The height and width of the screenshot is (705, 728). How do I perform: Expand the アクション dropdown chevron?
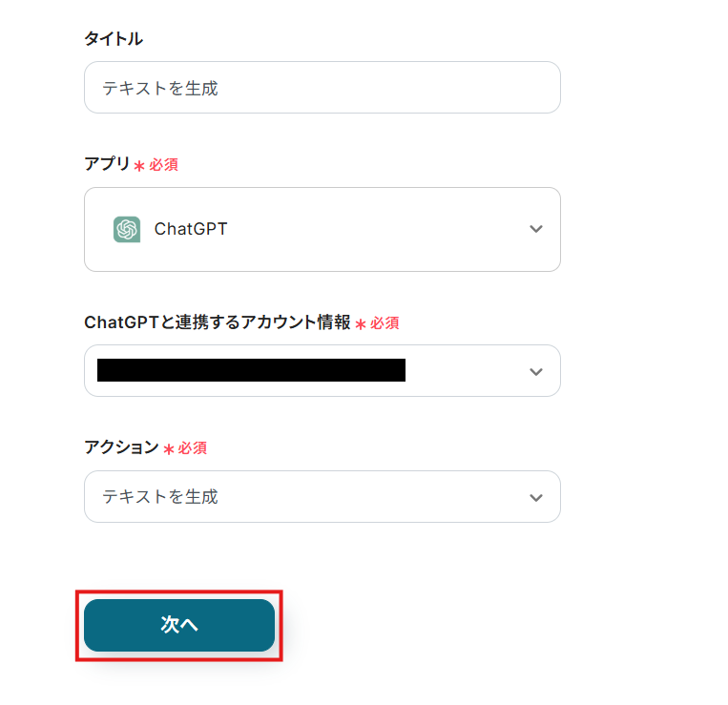coord(536,497)
